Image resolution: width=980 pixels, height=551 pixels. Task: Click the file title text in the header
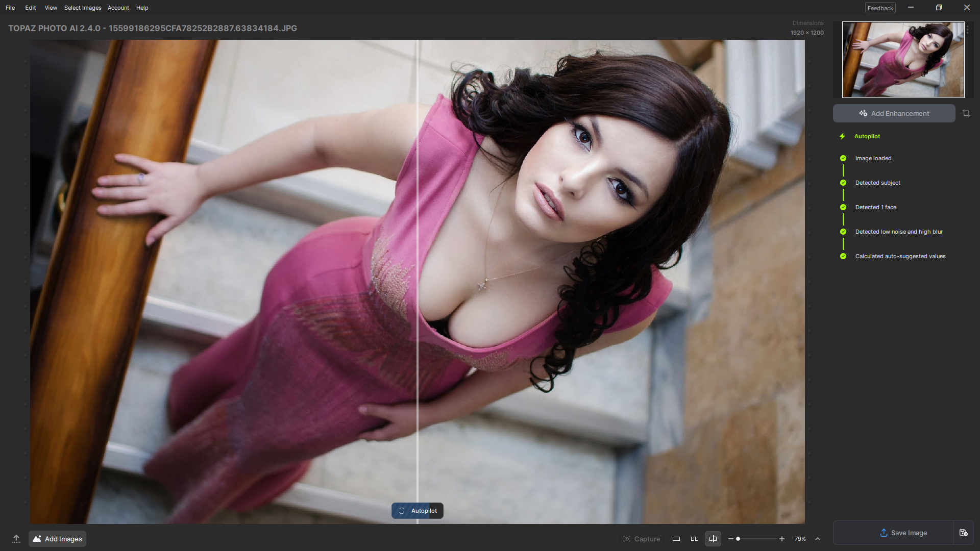pos(153,28)
